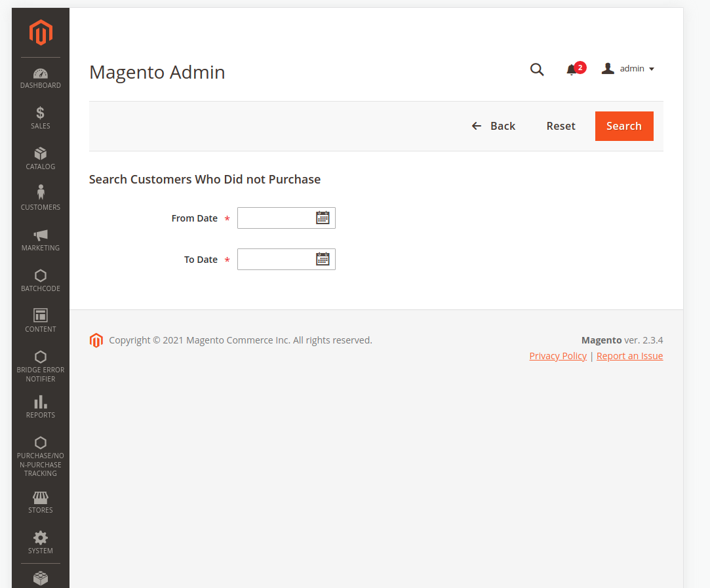Open the To Date calendar picker
The width and height of the screenshot is (710, 588).
[x=323, y=259]
